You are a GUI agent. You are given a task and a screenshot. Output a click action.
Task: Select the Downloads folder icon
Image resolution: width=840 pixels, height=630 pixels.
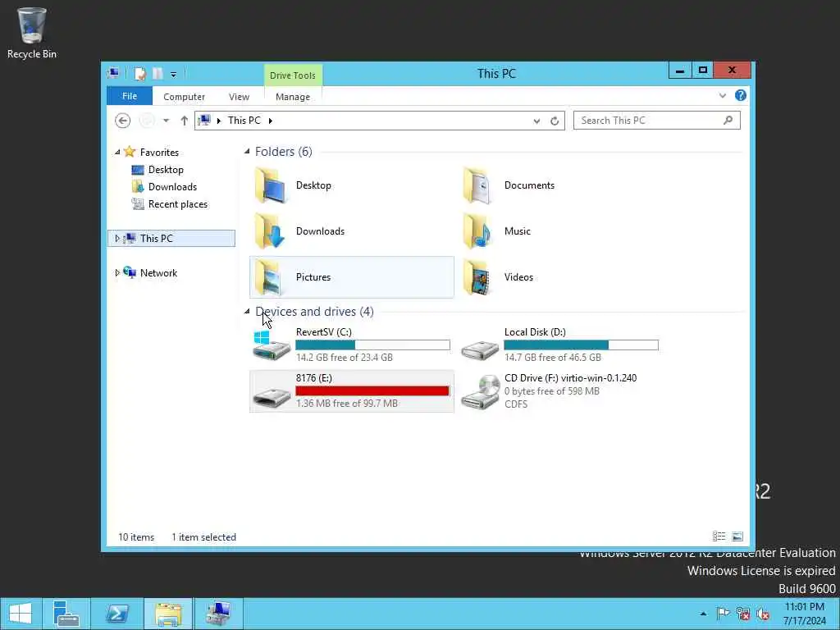tap(271, 231)
